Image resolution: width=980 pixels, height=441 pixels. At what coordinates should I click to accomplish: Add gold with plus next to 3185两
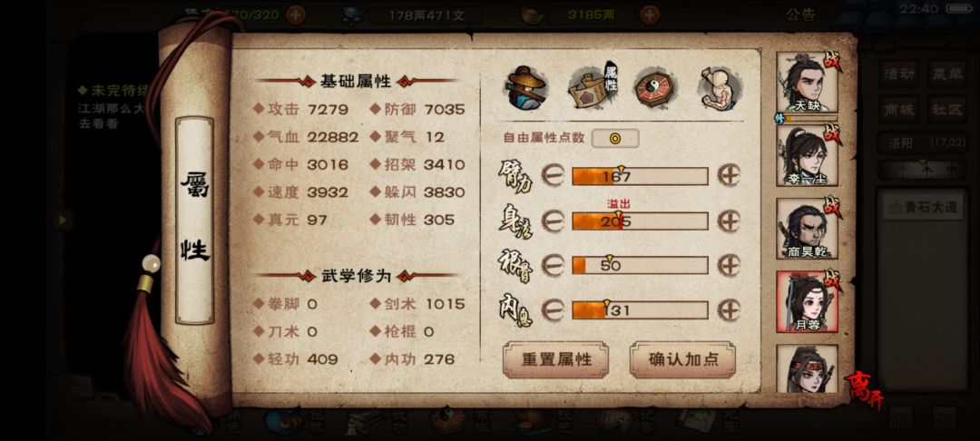pos(650,15)
